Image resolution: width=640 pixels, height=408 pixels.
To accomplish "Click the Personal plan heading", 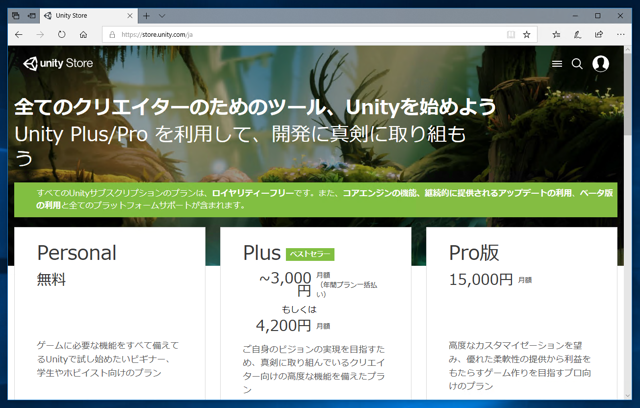I will coord(77,253).
